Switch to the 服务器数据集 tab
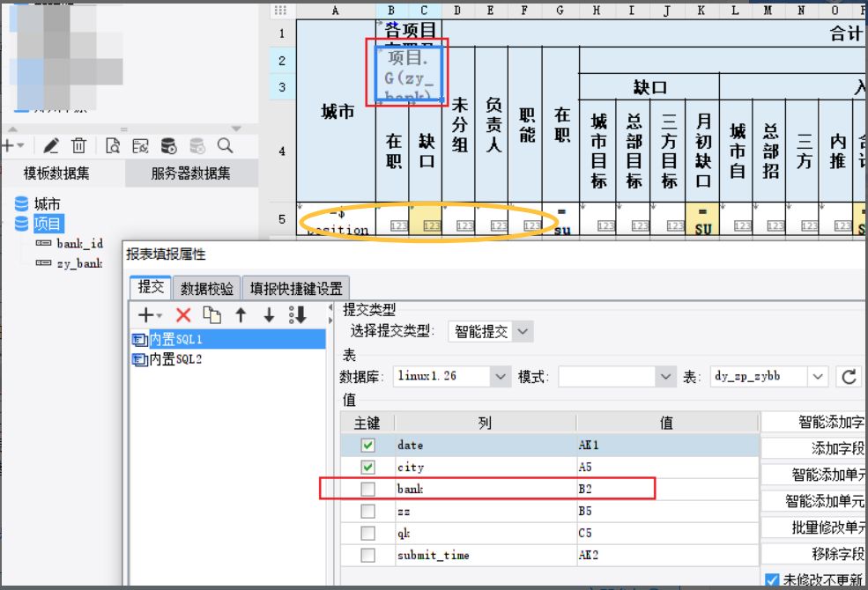The height and width of the screenshot is (590, 868). 191,173
